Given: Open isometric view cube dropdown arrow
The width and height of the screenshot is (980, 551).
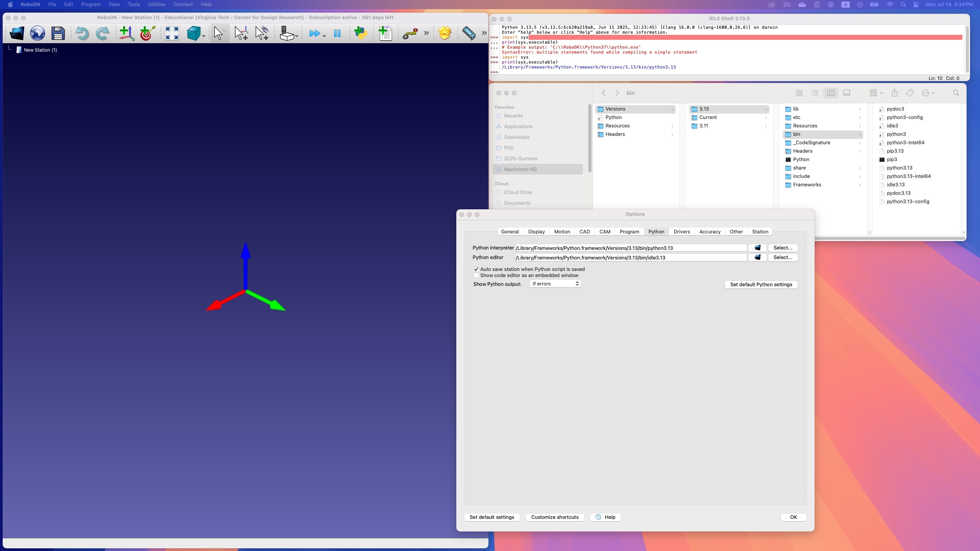Looking at the screenshot, I should coord(204,36).
